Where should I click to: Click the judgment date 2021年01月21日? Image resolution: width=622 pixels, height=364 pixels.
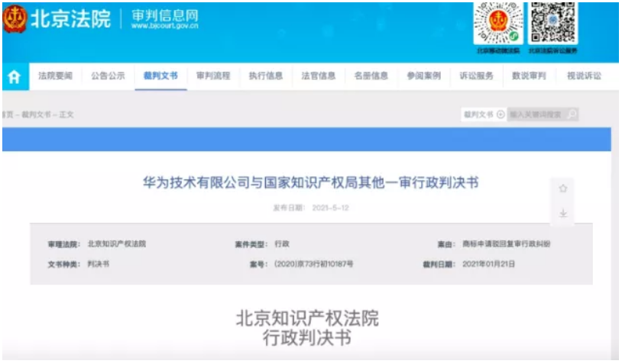point(489,264)
